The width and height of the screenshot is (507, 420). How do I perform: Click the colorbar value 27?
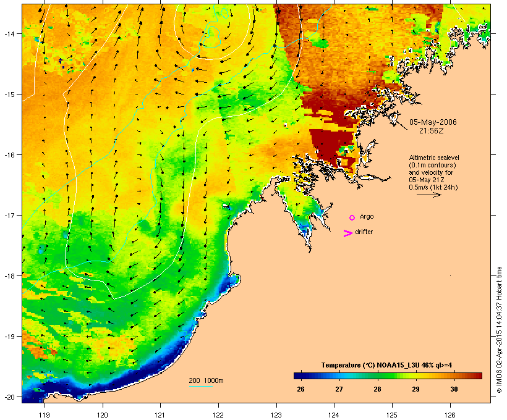click(x=339, y=389)
